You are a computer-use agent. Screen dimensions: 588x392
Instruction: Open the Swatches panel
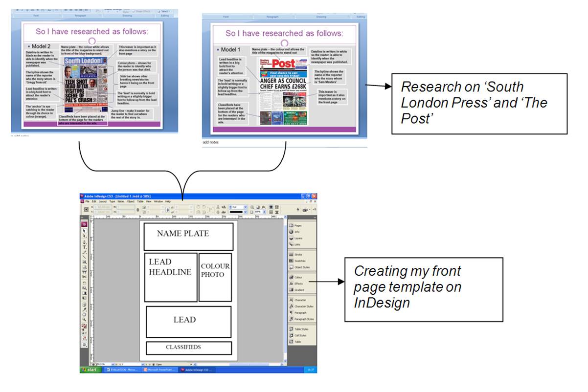click(x=297, y=261)
